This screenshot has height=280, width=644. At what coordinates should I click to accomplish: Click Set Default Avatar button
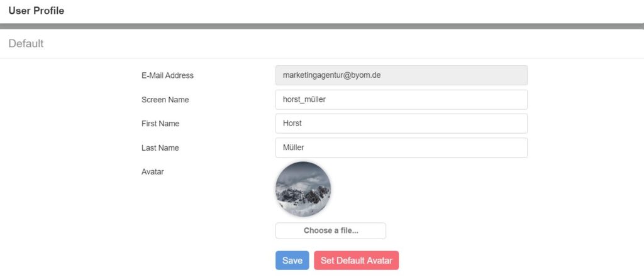click(x=356, y=261)
